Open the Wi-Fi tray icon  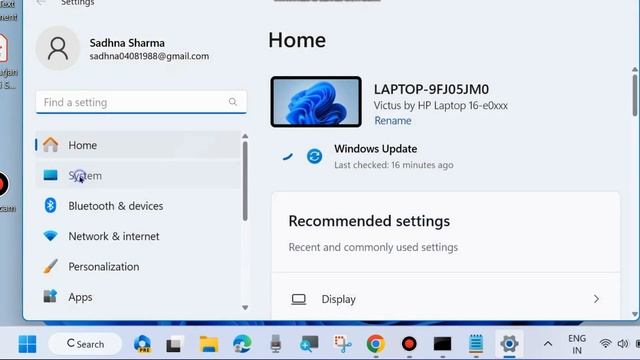[x=605, y=344]
